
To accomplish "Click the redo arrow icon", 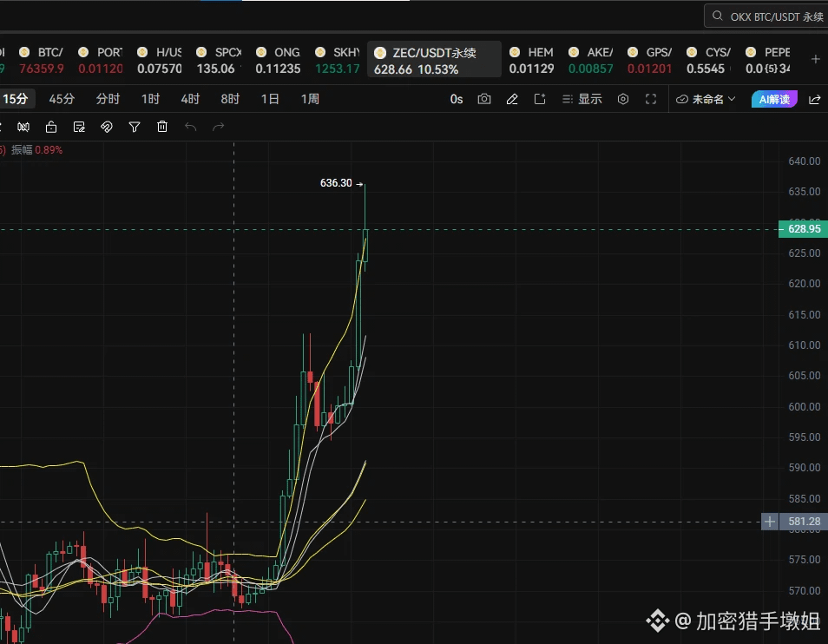I will 219,127.
